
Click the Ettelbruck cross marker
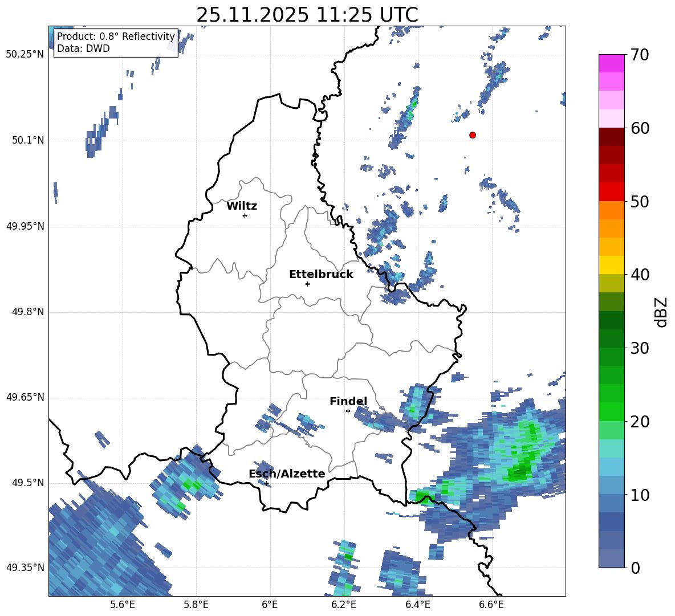click(307, 284)
